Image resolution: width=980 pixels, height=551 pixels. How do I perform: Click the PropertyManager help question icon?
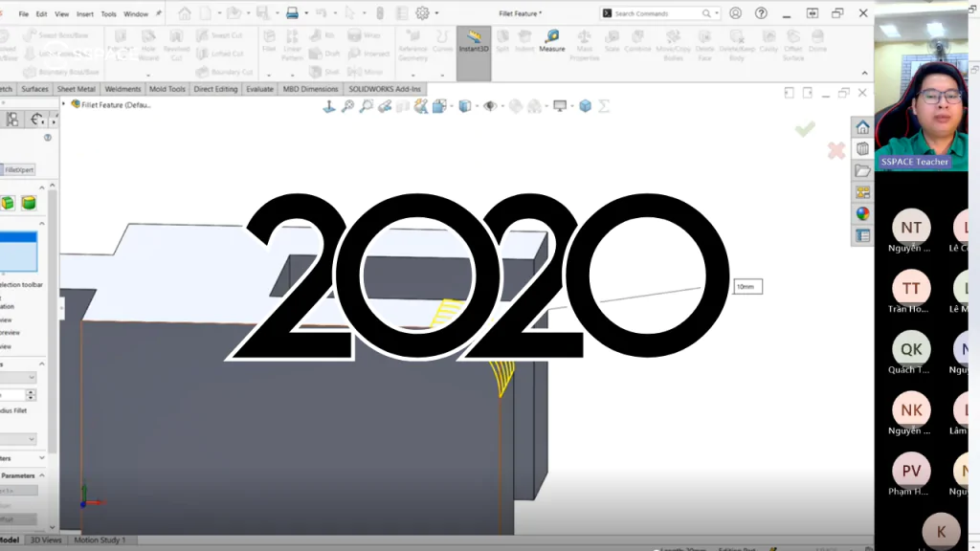(48, 138)
